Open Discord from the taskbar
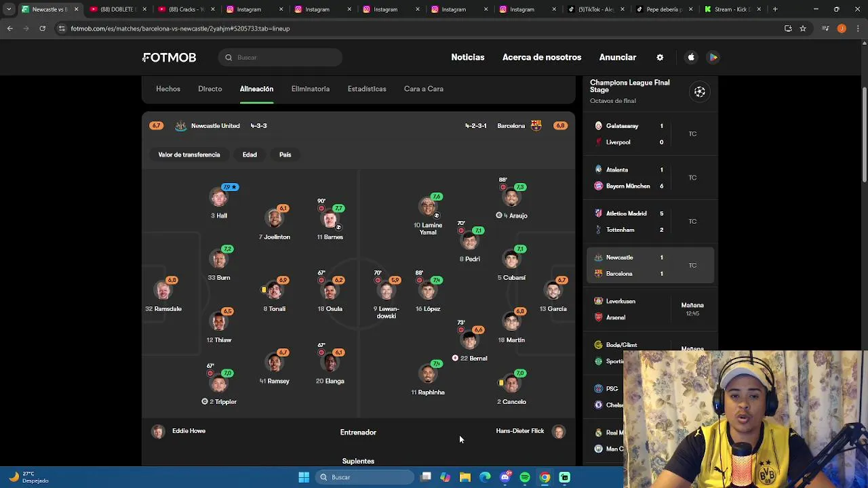Viewport: 868px width, 488px height. [x=505, y=477]
